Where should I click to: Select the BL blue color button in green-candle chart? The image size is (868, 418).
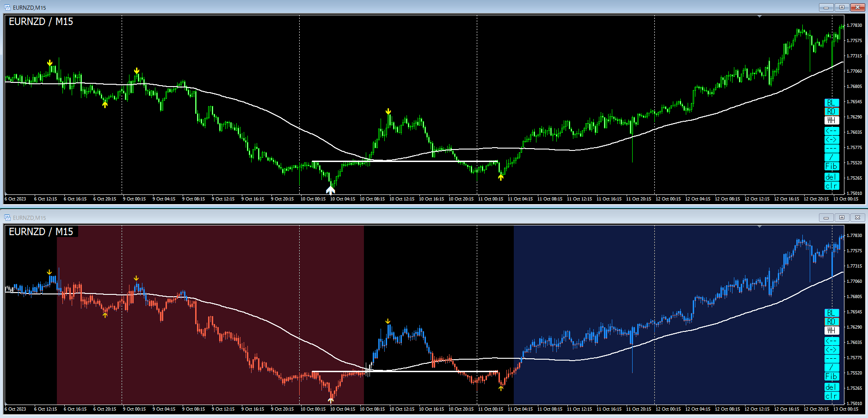coord(831,103)
